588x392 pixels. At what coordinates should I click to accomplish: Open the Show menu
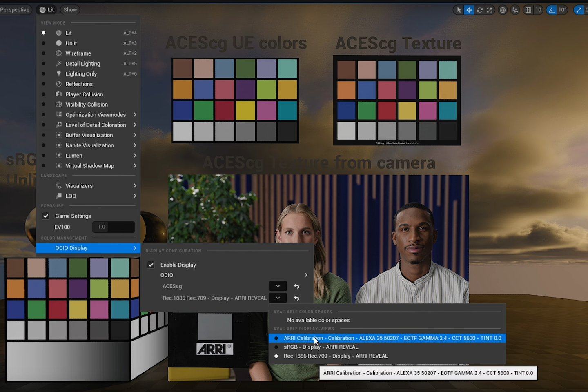(x=70, y=10)
